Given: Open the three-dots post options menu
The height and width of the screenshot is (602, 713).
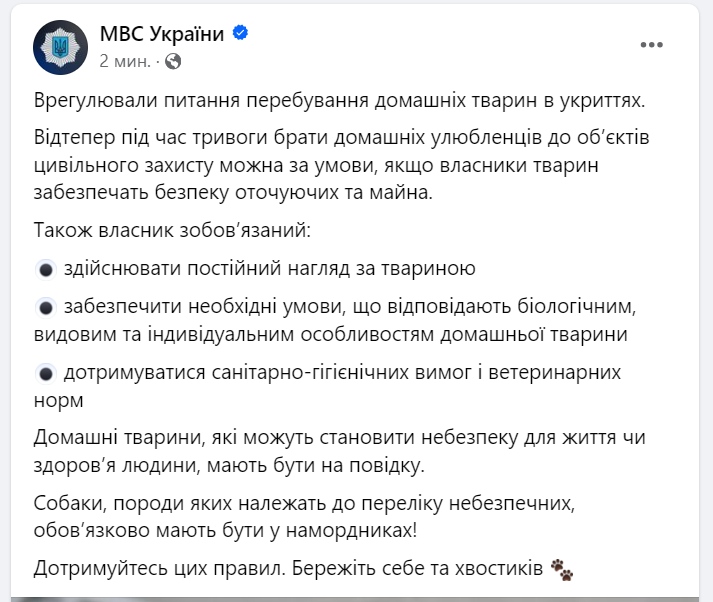Looking at the screenshot, I should (x=652, y=46).
